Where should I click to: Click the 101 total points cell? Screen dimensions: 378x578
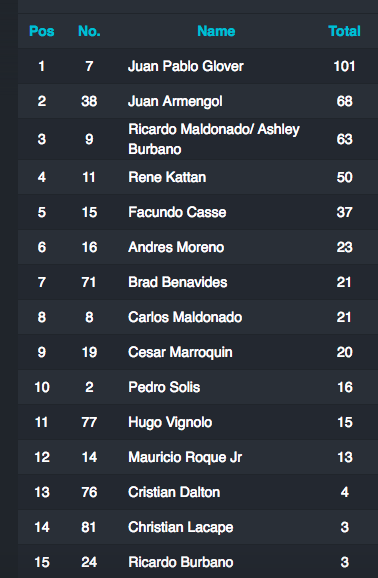pos(344,66)
